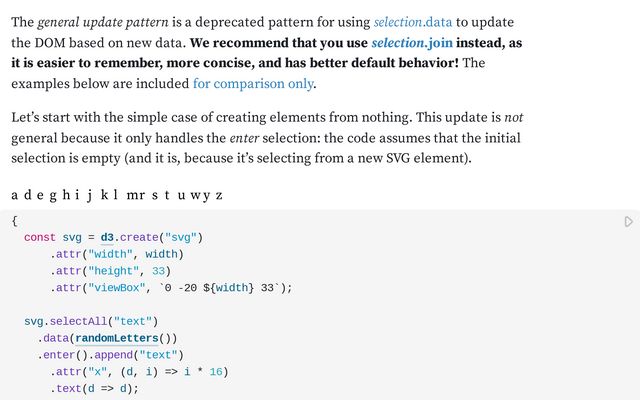The image size is (640, 400).
Task: Click the letter 'z' in SVG output
Action: coord(219,195)
